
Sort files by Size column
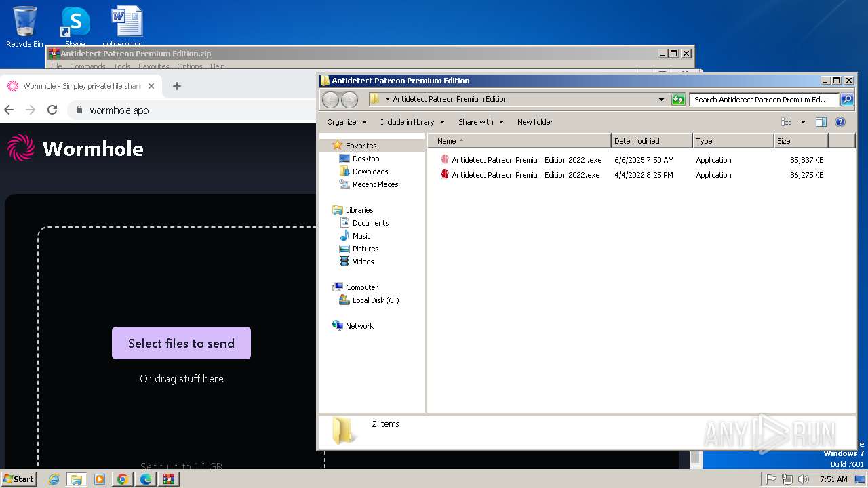801,141
